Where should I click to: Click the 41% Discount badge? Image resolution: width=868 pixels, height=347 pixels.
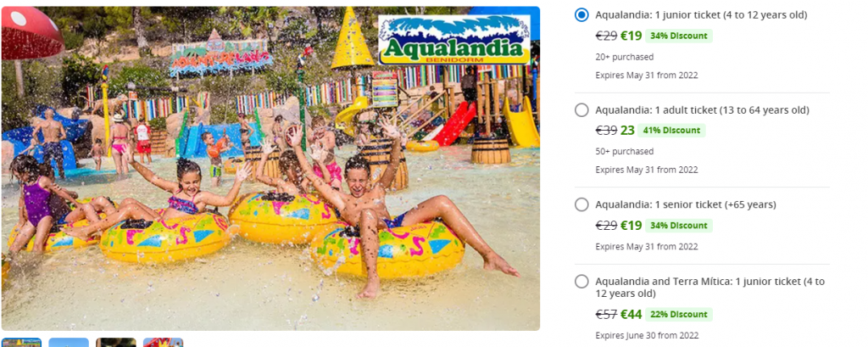[671, 131]
